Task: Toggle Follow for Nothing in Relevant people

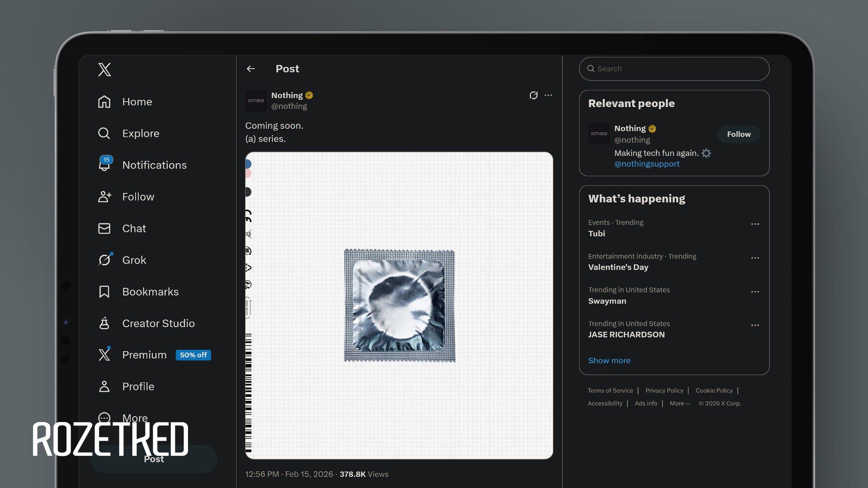Action: (738, 134)
